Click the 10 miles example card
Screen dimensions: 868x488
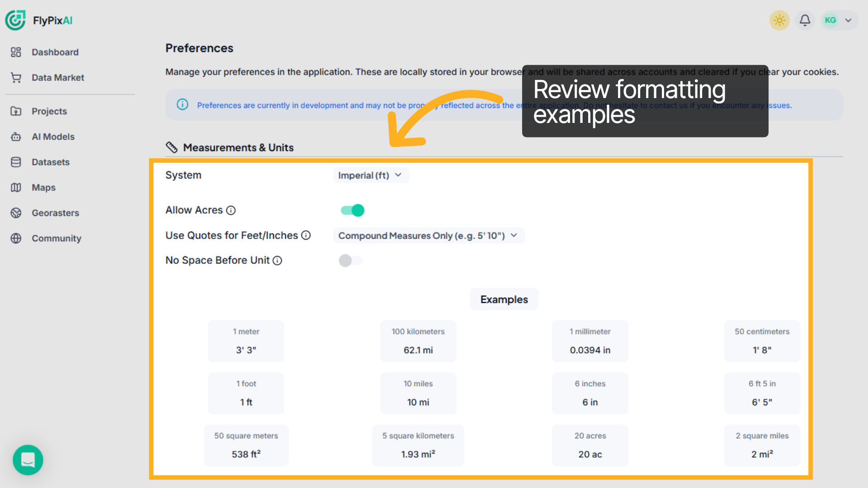[x=418, y=393]
